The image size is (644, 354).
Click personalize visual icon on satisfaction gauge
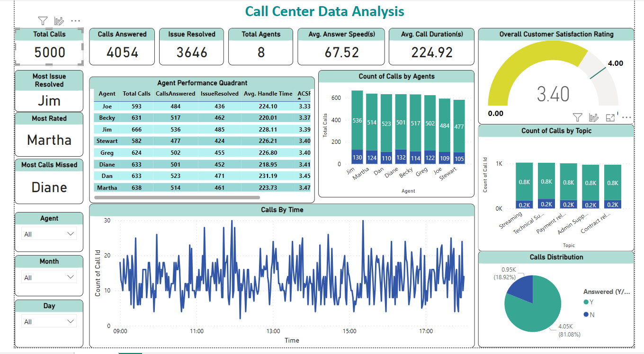594,117
